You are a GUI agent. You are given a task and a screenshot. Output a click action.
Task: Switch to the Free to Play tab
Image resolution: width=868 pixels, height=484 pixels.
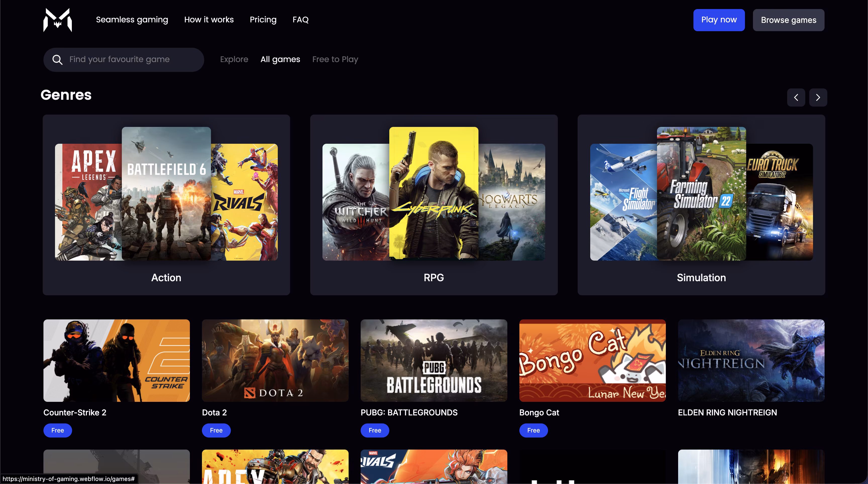(335, 59)
